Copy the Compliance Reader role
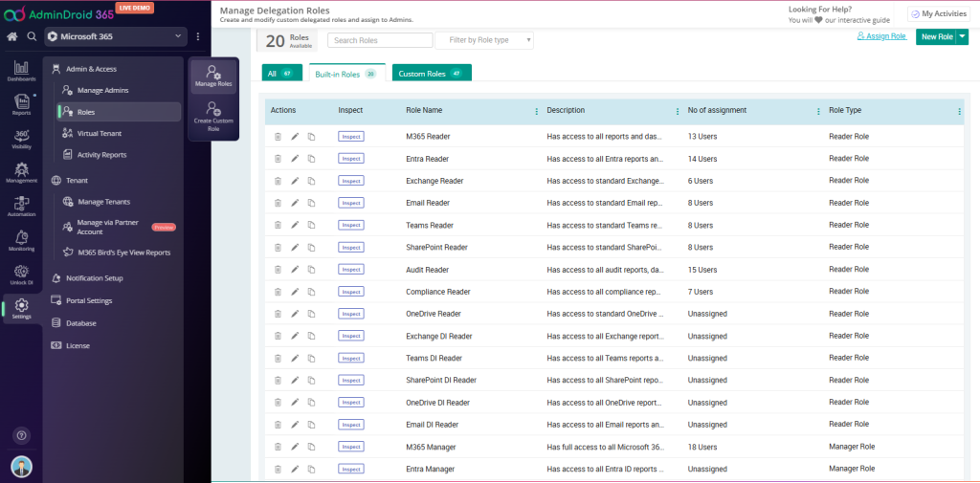 click(x=311, y=292)
